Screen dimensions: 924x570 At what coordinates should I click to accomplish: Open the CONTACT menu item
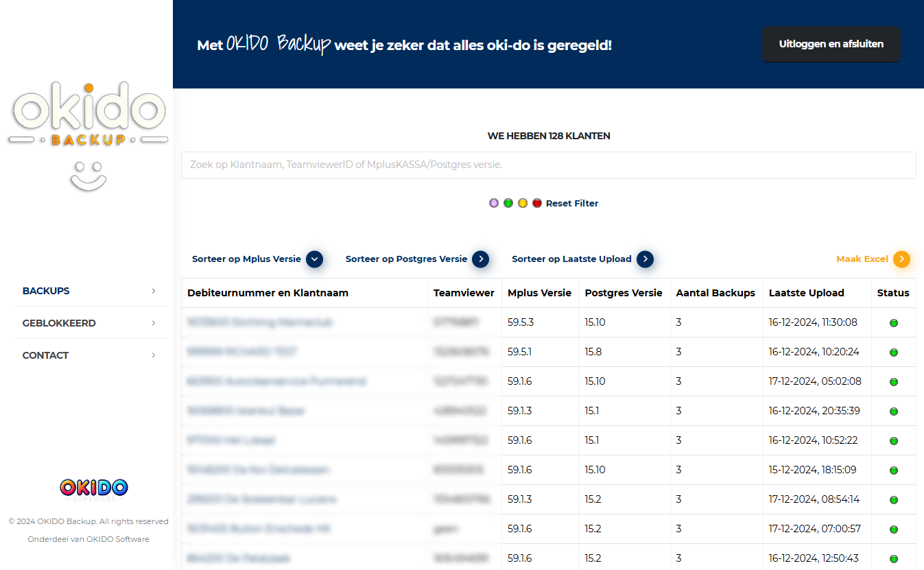tap(46, 355)
